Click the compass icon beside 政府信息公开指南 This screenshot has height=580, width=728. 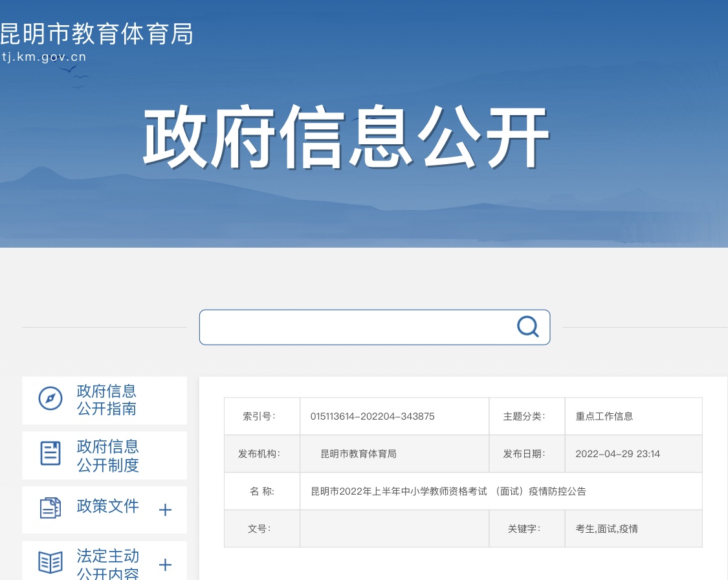click(50, 398)
